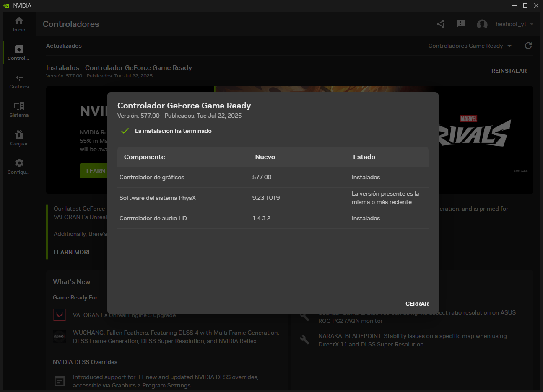Viewport: 543px width, 392px height.
Task: Click the installation finished green checkmark
Action: (x=125, y=131)
